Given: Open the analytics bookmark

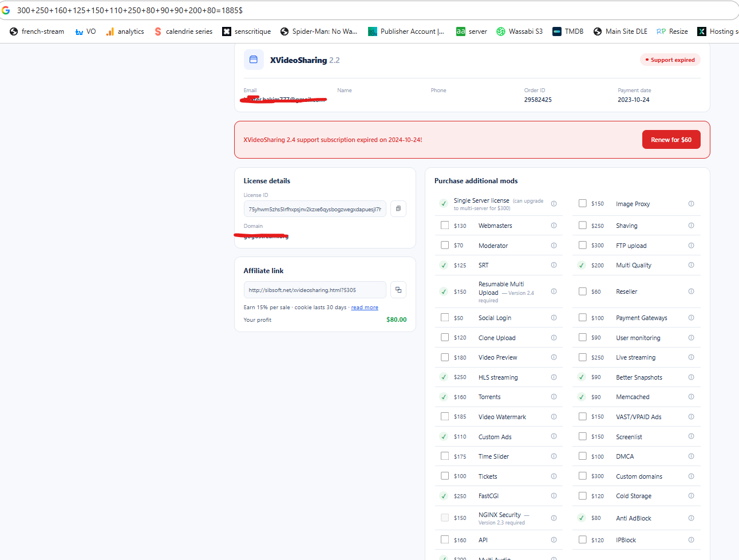Looking at the screenshot, I should [x=125, y=31].
